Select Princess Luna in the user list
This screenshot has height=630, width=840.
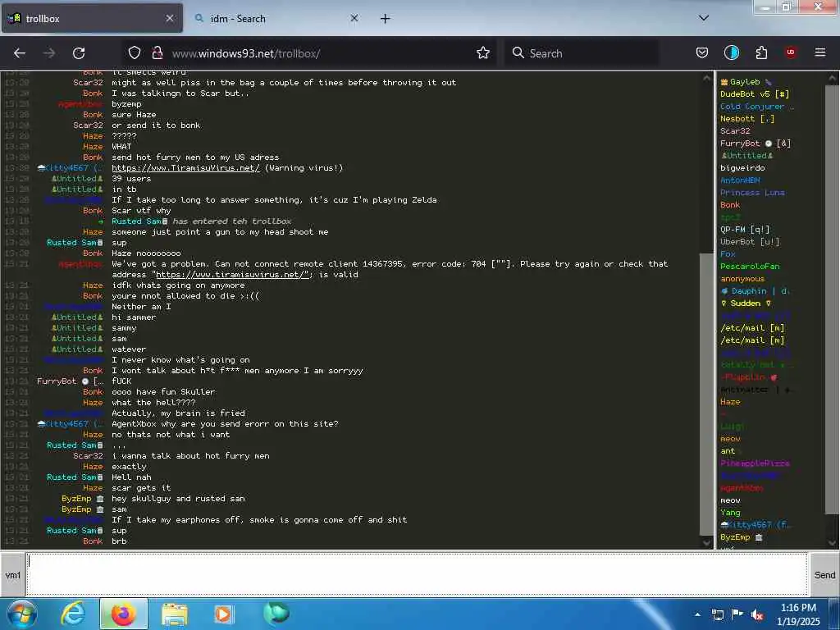coord(752,192)
